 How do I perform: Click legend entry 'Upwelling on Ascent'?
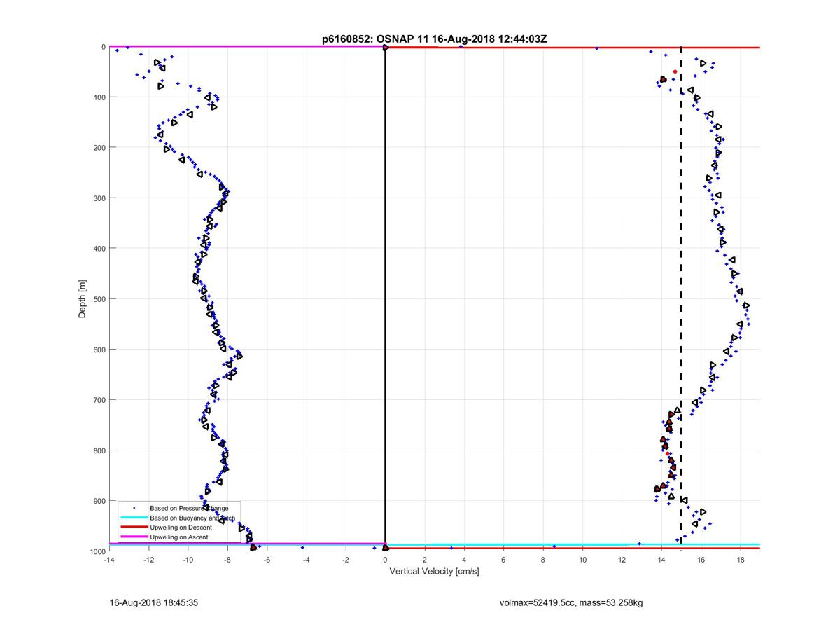click(x=178, y=537)
